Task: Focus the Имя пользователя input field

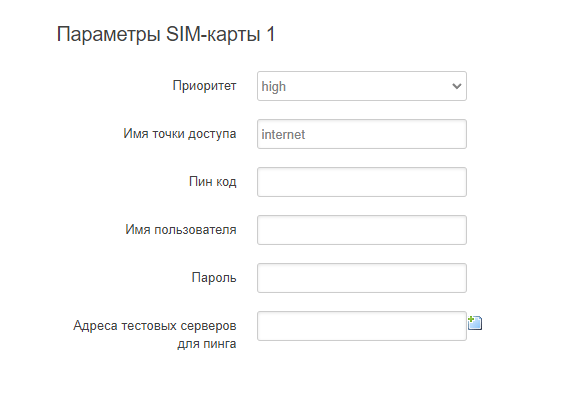Action: [362, 230]
